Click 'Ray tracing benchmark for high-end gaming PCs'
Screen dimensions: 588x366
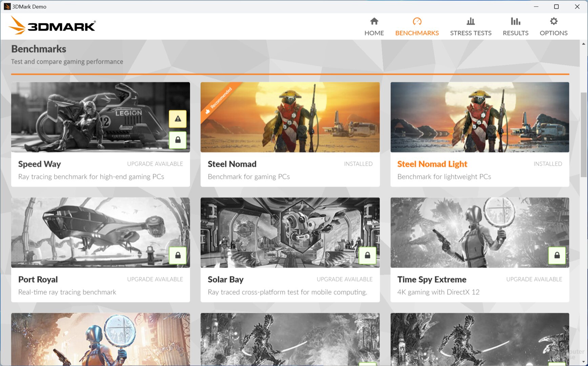(x=91, y=177)
